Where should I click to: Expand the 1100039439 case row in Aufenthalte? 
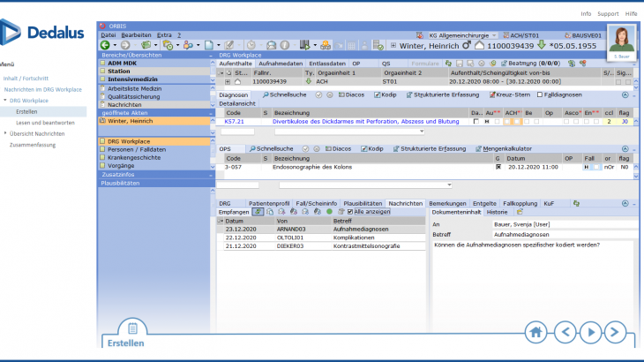click(x=226, y=81)
